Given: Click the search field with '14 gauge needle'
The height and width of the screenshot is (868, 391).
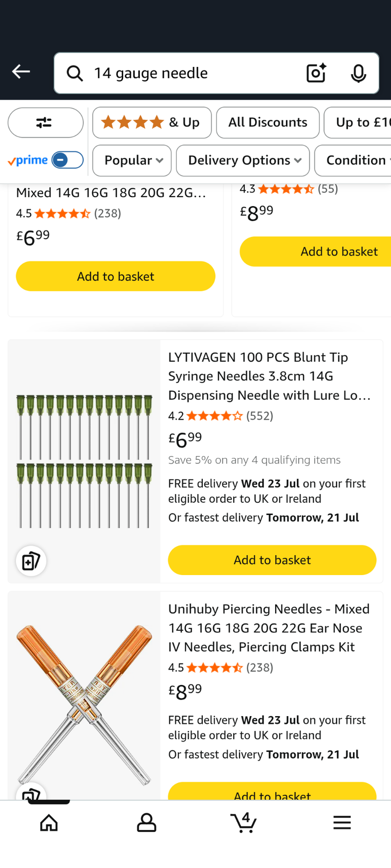Looking at the screenshot, I should point(195,73).
